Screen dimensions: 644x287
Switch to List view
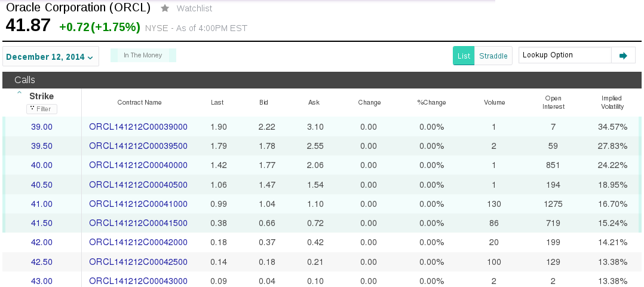click(464, 56)
